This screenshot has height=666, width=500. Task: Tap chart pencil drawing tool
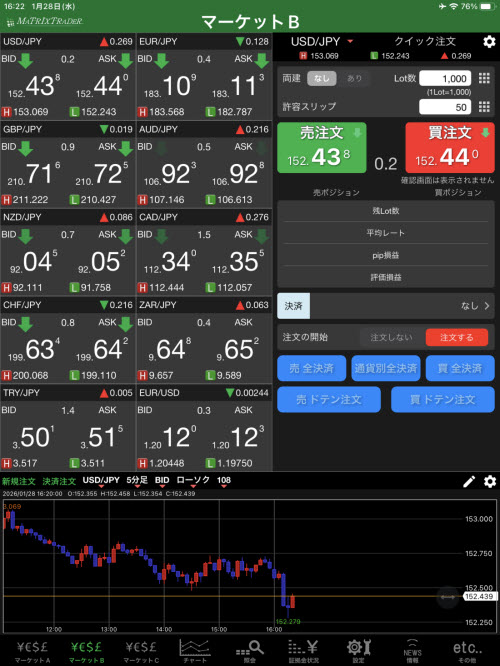point(469,482)
